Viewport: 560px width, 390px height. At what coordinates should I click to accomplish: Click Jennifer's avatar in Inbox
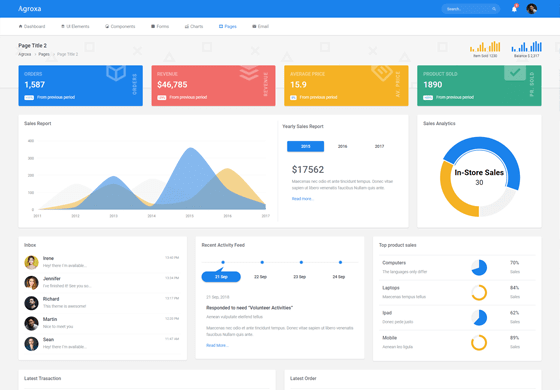coord(31,282)
